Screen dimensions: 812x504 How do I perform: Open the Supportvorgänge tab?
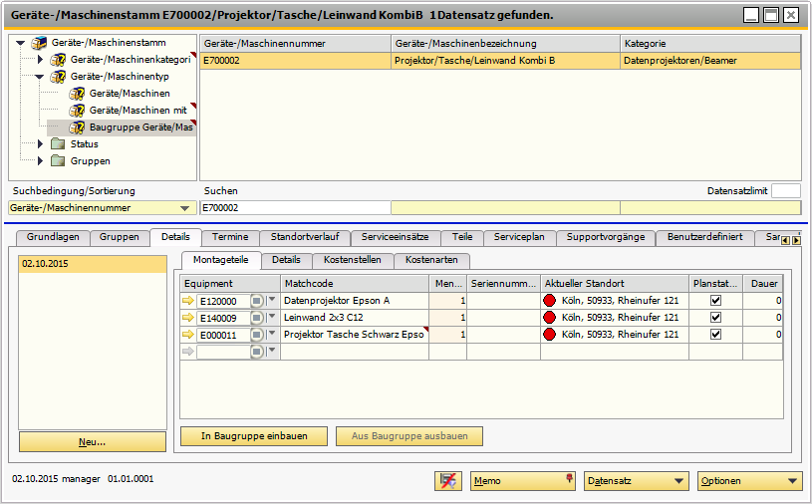click(606, 237)
